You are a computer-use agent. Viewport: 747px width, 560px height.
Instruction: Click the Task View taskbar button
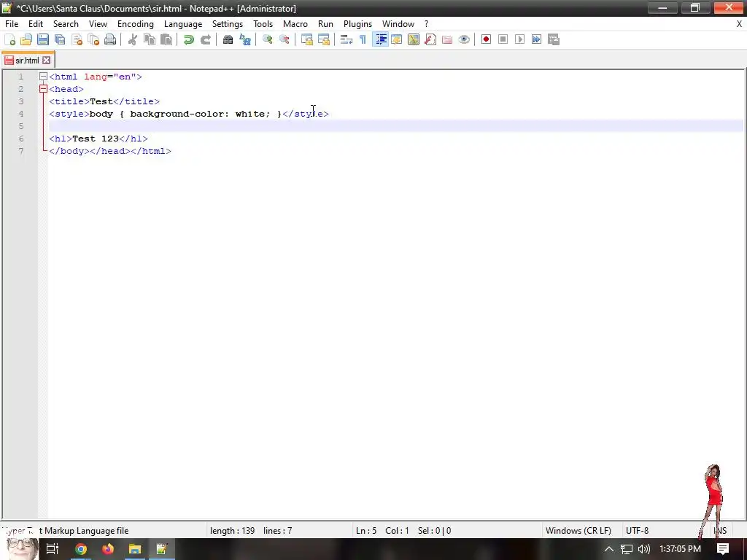[53, 549]
